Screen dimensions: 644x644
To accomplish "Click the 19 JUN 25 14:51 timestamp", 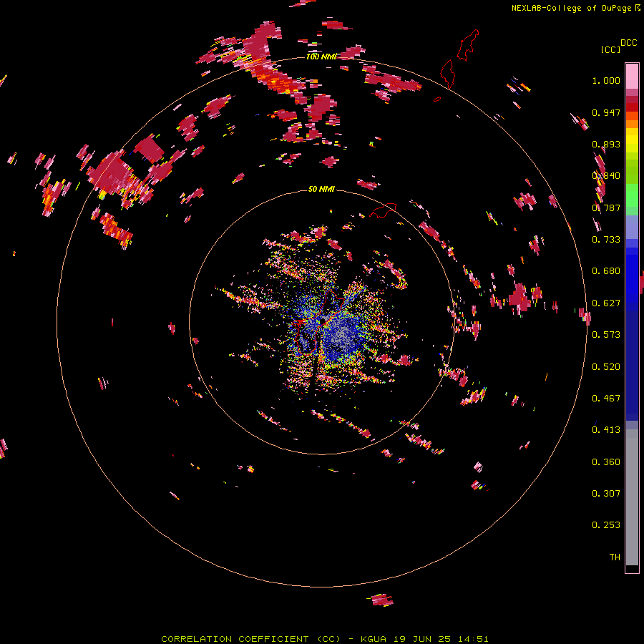I will click(x=441, y=639).
